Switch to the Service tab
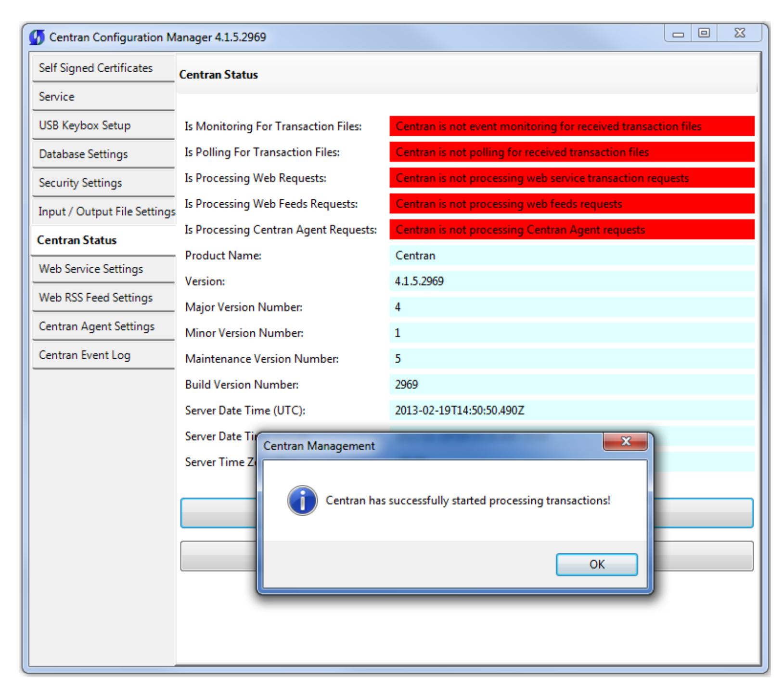The image size is (784, 692). (103, 96)
